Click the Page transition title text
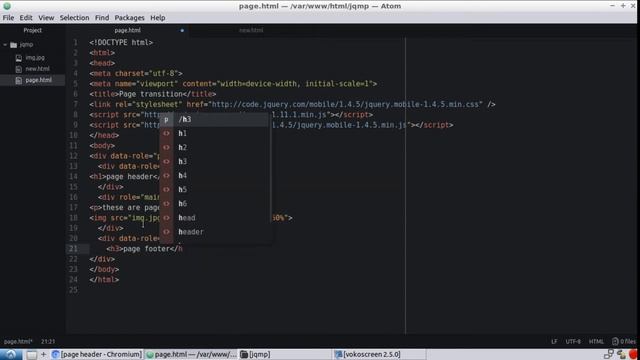 (150, 94)
